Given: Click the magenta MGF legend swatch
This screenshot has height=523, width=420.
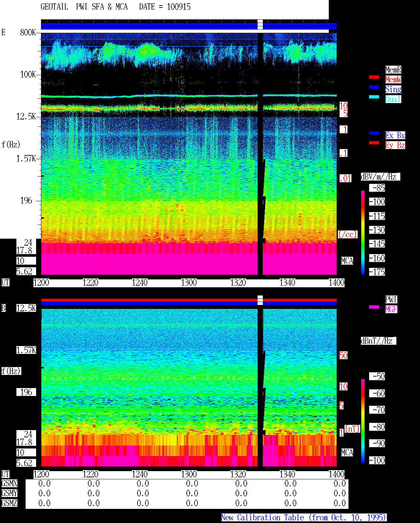Looking at the screenshot, I should click(374, 307).
